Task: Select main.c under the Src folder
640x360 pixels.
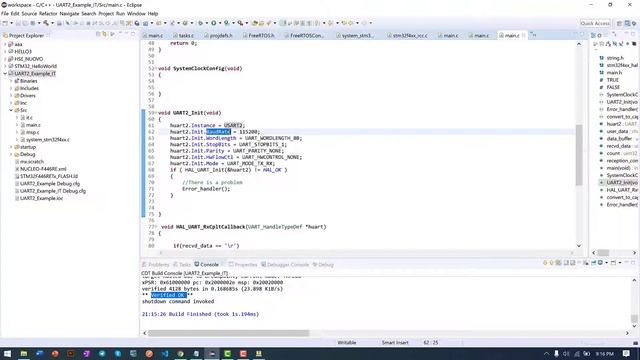Action: click(x=33, y=125)
